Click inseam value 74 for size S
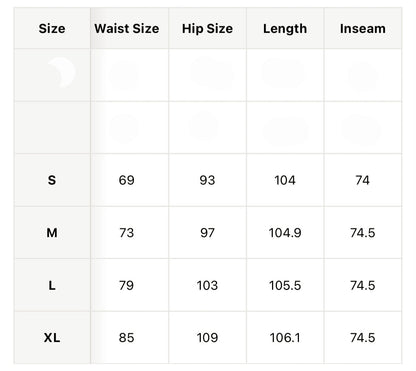416x371 pixels. click(363, 180)
